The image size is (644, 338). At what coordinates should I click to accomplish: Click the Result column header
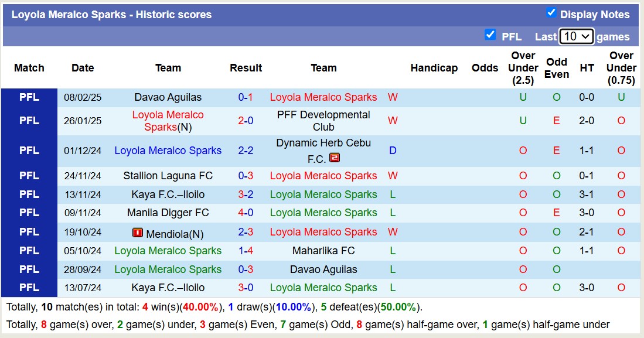[246, 68]
